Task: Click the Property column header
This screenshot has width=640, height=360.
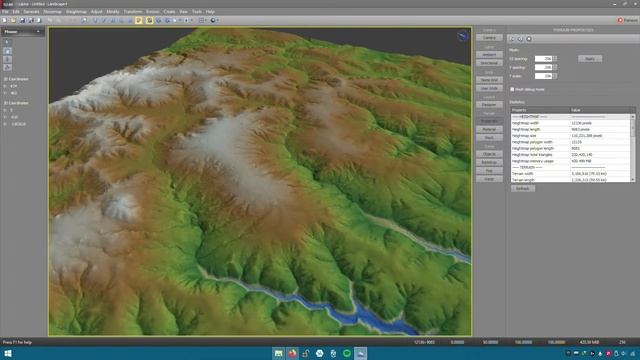Action: tap(540, 110)
